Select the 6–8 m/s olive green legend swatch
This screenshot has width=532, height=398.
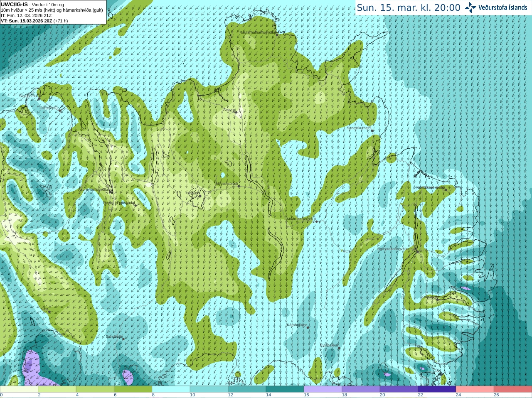[x=133, y=389]
